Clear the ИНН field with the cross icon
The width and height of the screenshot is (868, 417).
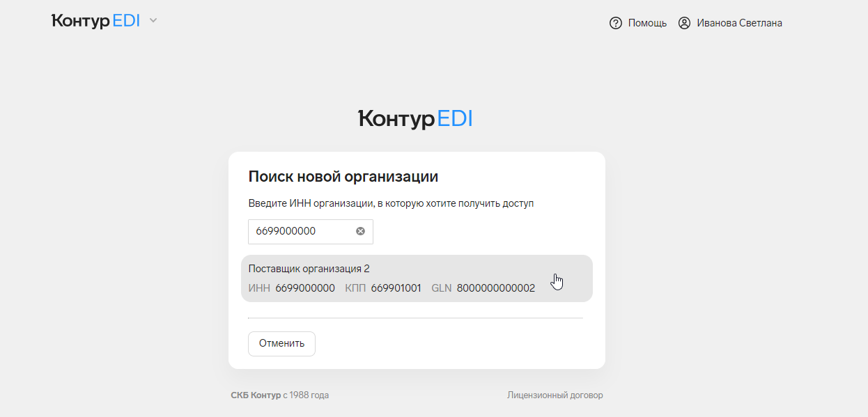360,231
